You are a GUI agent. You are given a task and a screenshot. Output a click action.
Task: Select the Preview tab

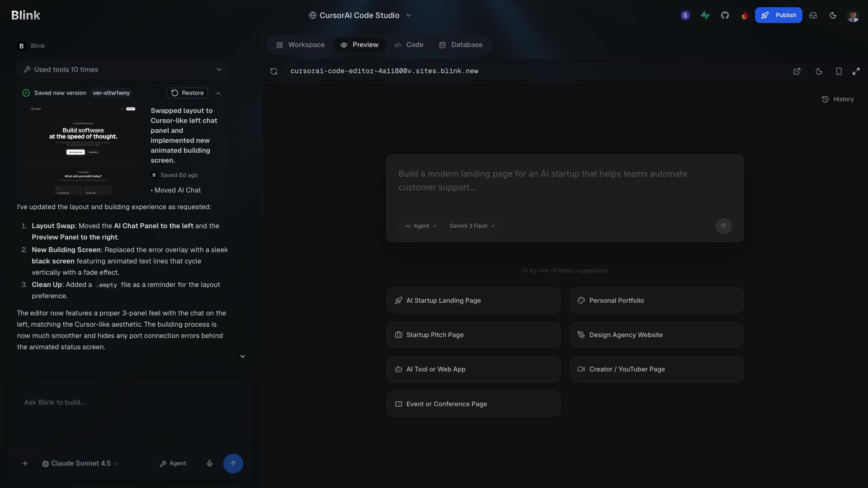click(x=359, y=45)
